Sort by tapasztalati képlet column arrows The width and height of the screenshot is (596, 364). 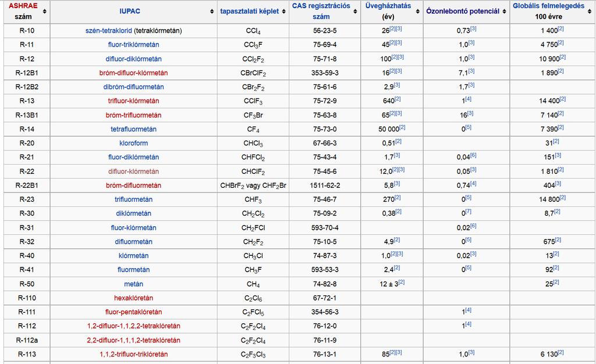point(283,12)
